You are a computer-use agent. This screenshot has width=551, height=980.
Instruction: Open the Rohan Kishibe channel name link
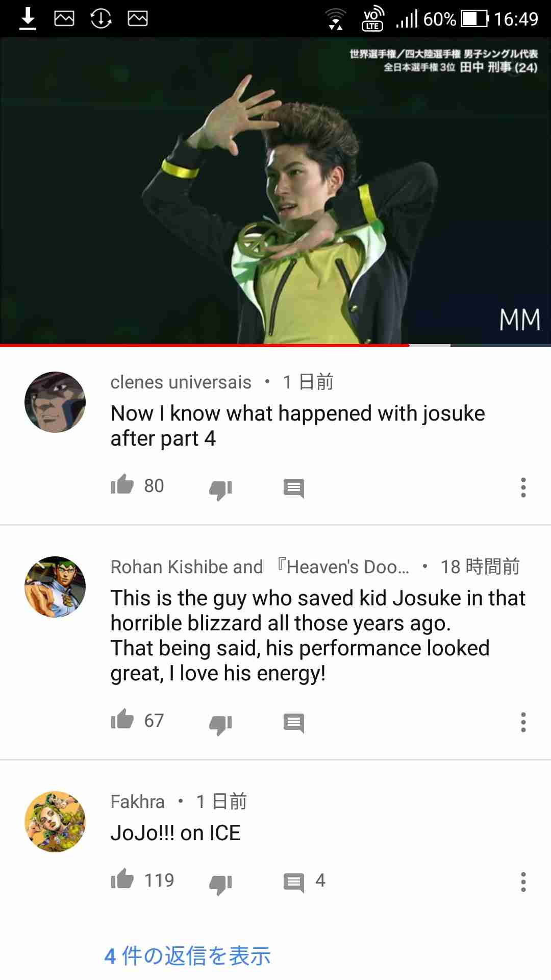260,567
